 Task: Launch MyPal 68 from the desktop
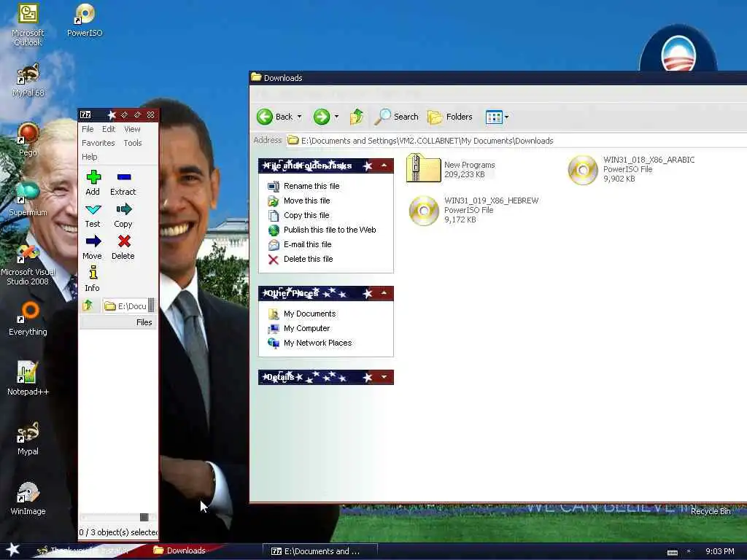28,79
